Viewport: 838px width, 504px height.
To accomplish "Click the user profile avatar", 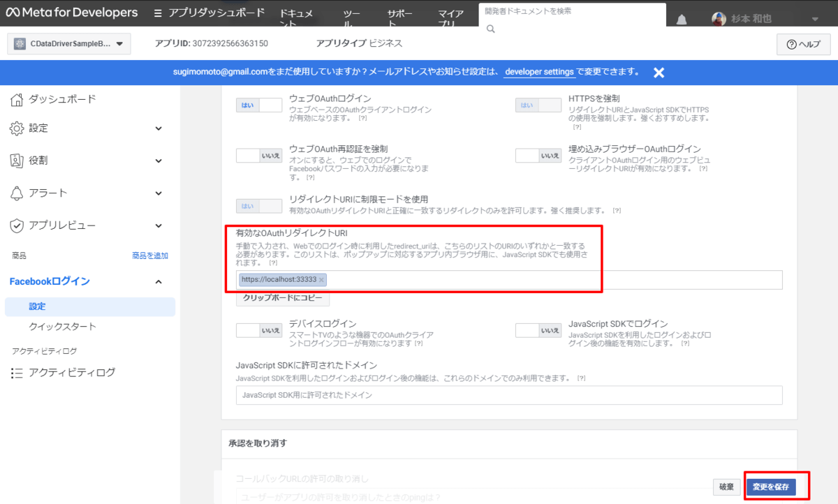I will point(719,19).
